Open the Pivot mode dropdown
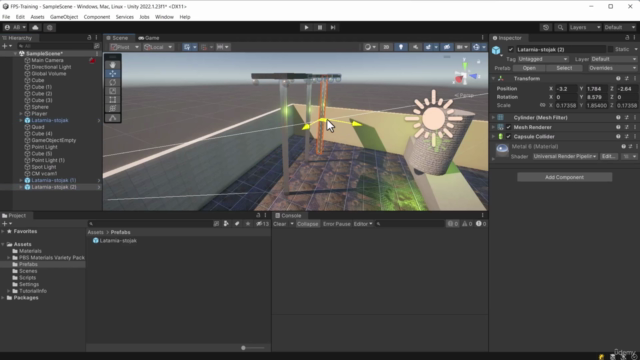Image resolution: width=640 pixels, height=360 pixels. tap(124, 47)
